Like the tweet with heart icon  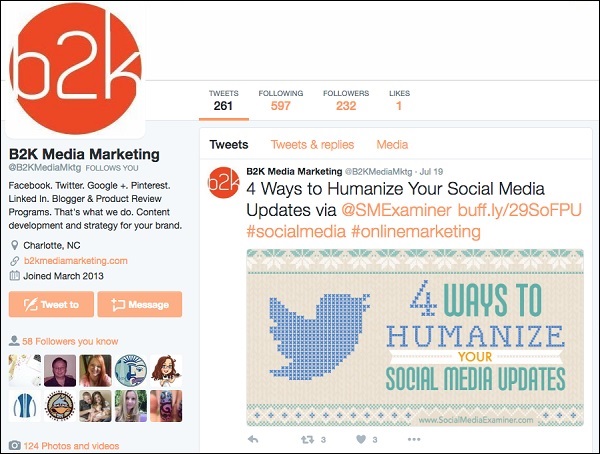(361, 439)
